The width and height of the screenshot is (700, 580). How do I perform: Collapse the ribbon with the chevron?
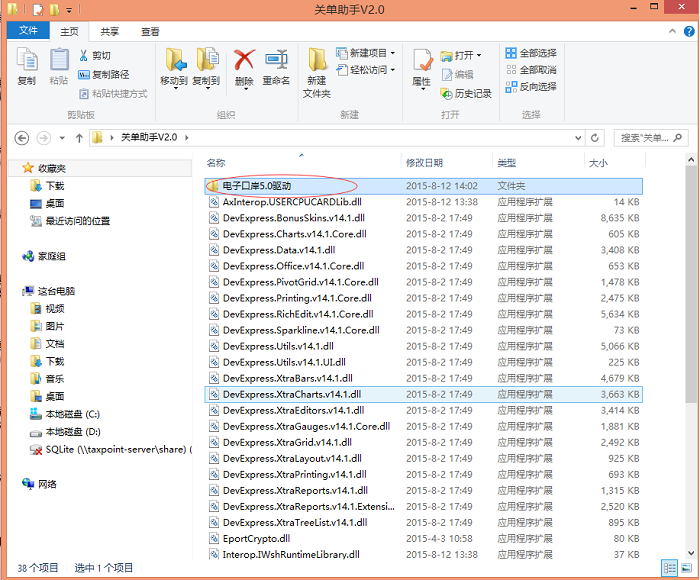pyautogui.click(x=672, y=31)
